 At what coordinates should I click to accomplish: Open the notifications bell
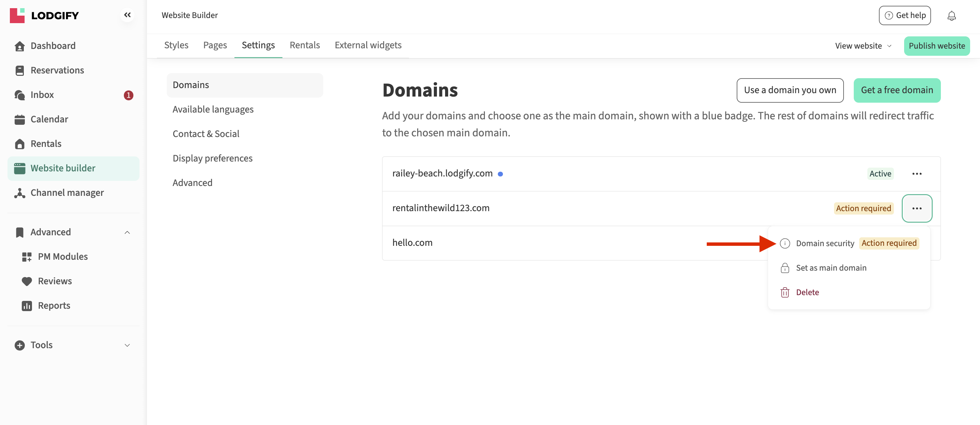pyautogui.click(x=951, y=16)
